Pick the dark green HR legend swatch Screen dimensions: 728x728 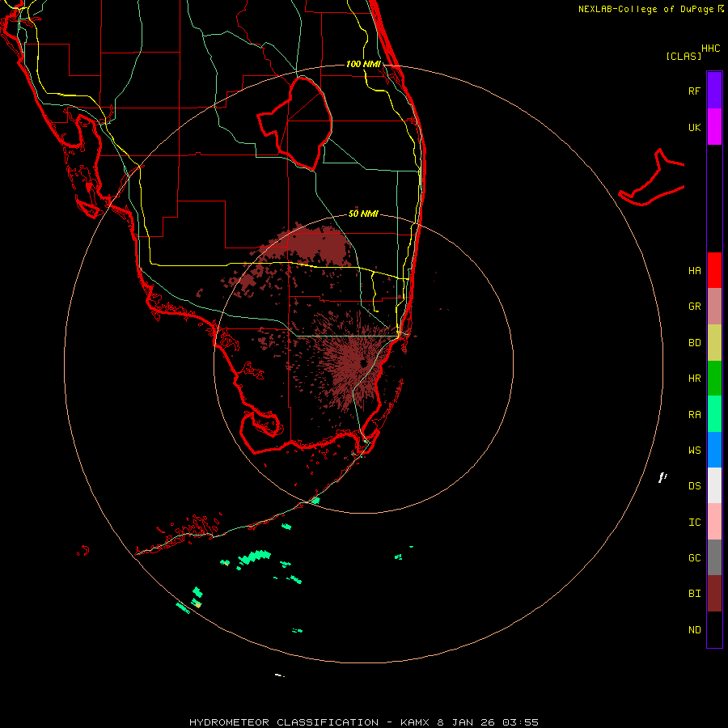click(714, 378)
